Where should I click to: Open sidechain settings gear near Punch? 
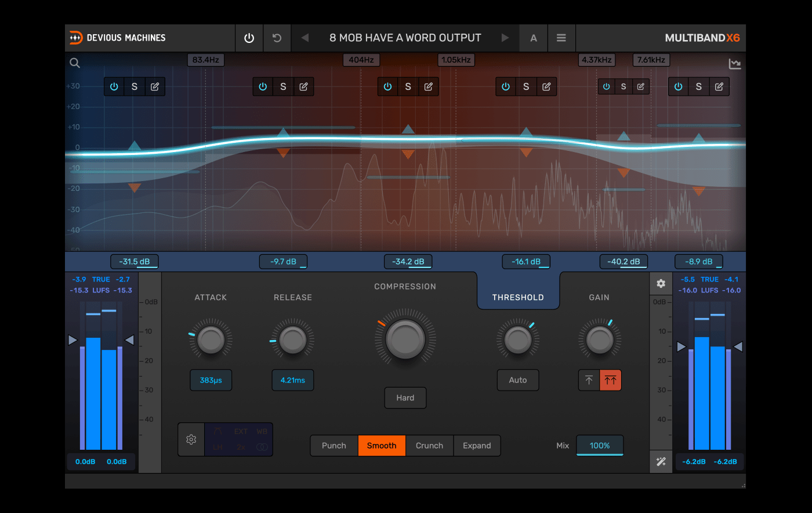[x=191, y=440]
